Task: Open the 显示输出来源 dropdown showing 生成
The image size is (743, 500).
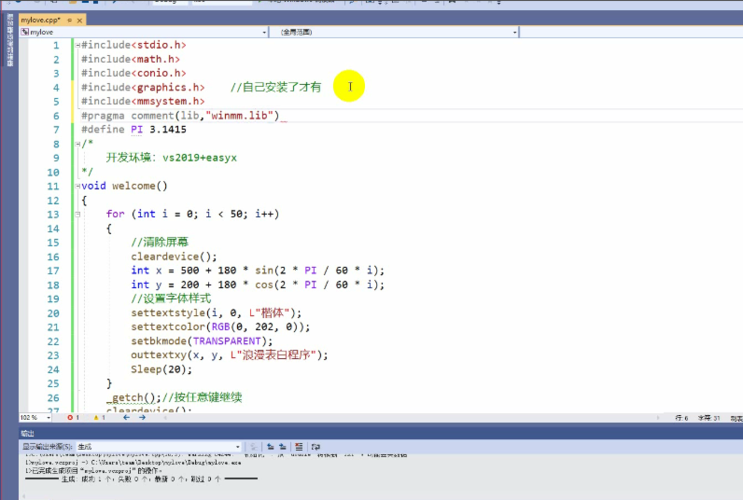Action: pyautogui.click(x=159, y=446)
